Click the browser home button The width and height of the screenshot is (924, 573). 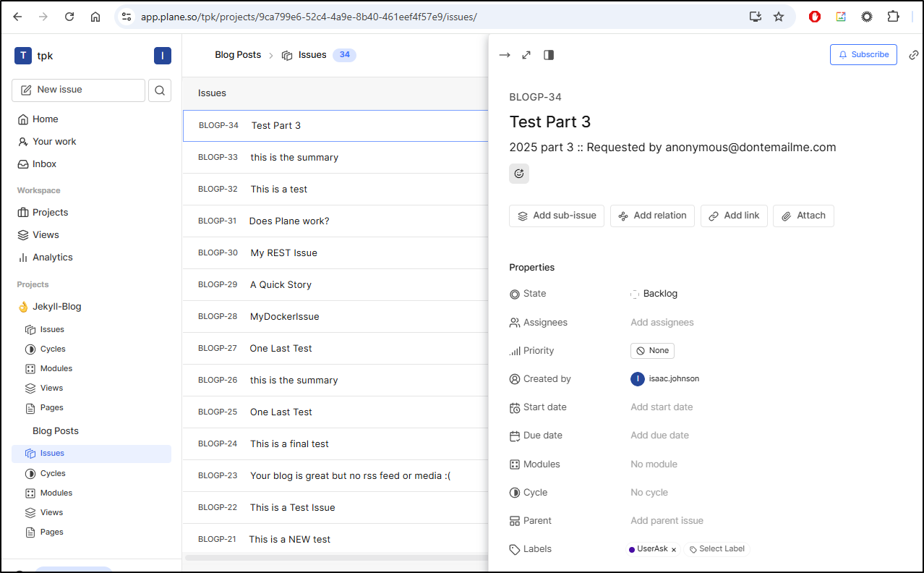(95, 17)
